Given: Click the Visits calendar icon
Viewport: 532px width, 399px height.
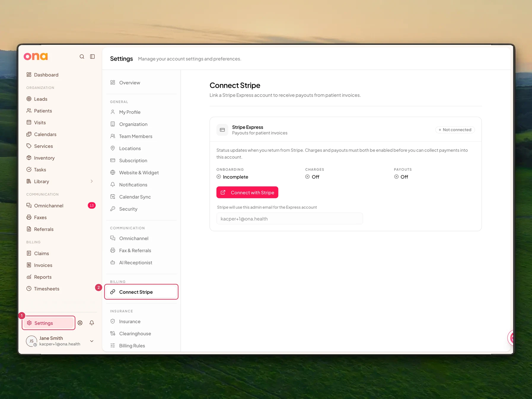Looking at the screenshot, I should 29,122.
